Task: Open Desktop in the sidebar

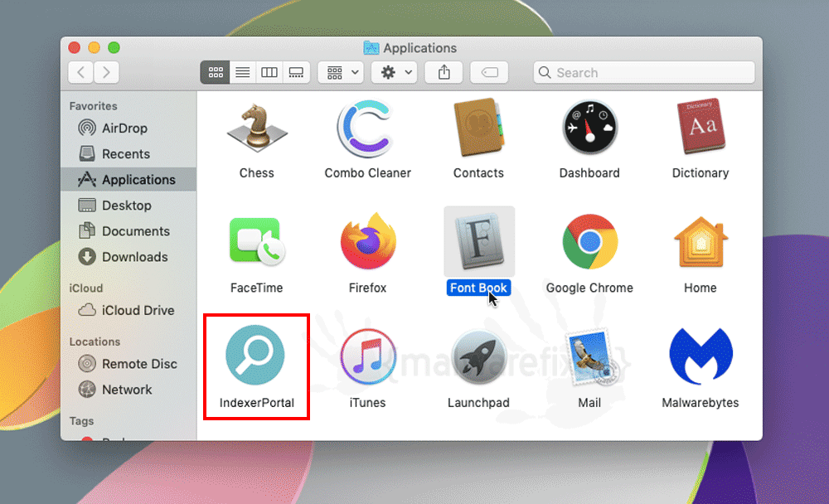Action: pos(128,206)
